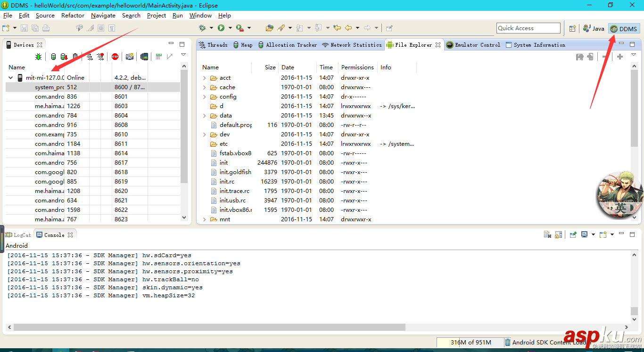Screen dimensions: 644x352
Task: Expand the acct folder tree node
Action: click(x=205, y=78)
